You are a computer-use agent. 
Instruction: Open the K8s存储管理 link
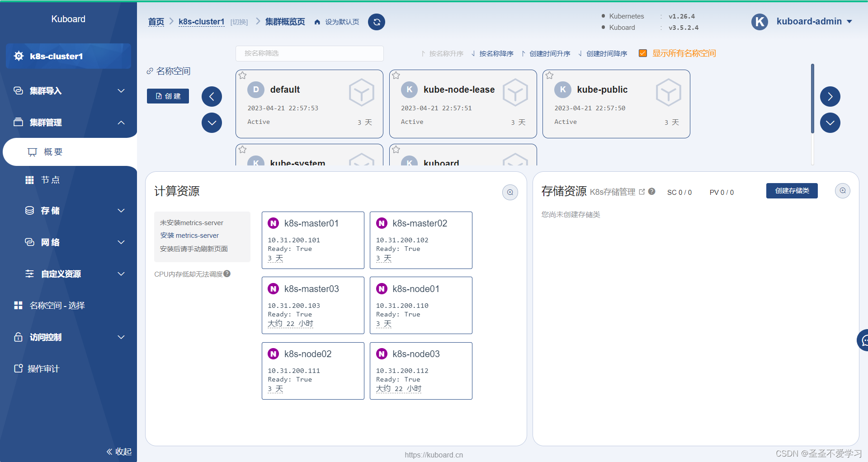pyautogui.click(x=613, y=192)
